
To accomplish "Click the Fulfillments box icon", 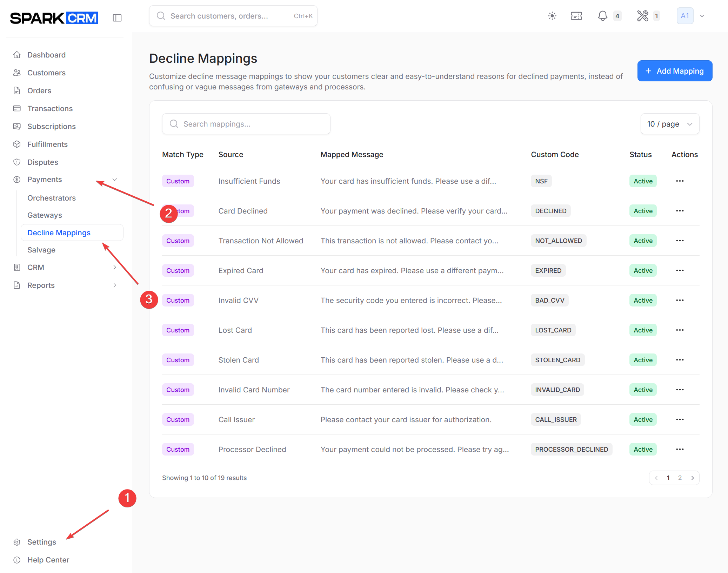I will pyautogui.click(x=17, y=144).
